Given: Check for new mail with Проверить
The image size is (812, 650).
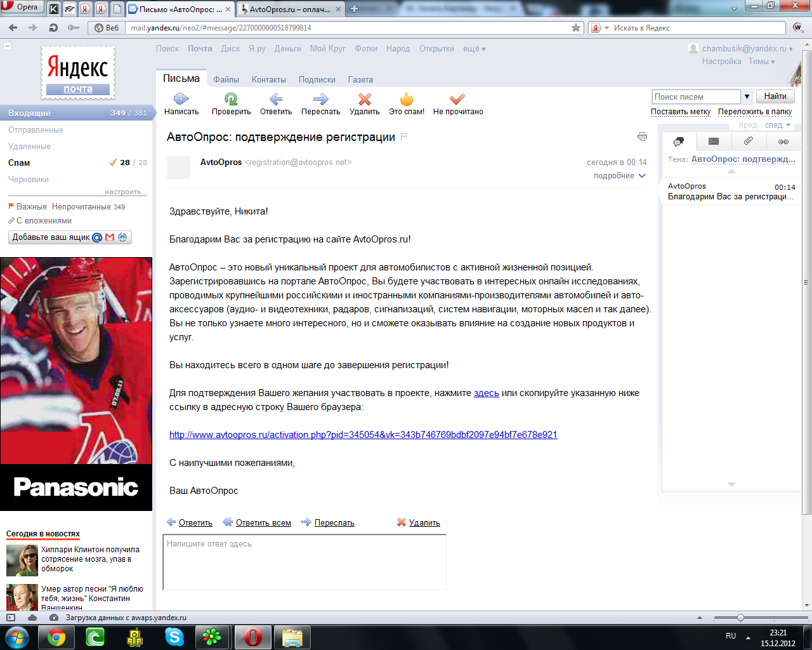Looking at the screenshot, I should [231, 99].
